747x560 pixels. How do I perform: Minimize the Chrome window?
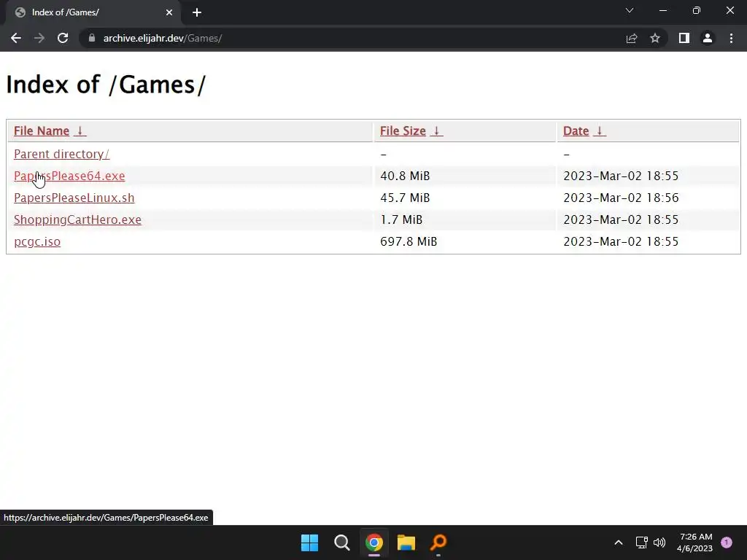662,10
